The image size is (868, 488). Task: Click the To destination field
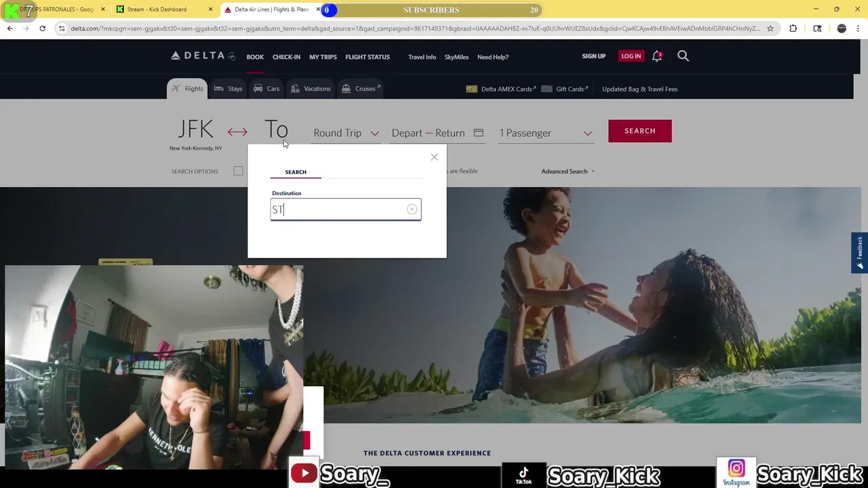click(x=276, y=131)
